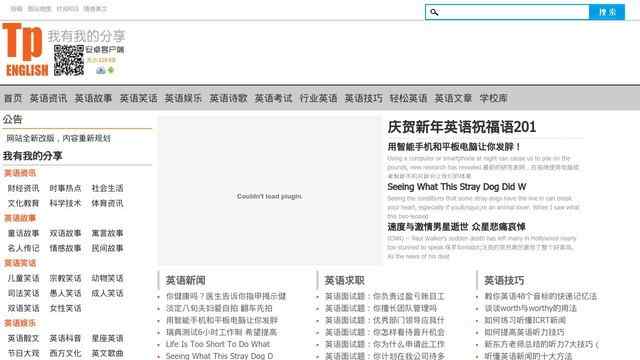Open 轻松英语 navigation menu item
This screenshot has width=640, height=360.
(x=408, y=98)
